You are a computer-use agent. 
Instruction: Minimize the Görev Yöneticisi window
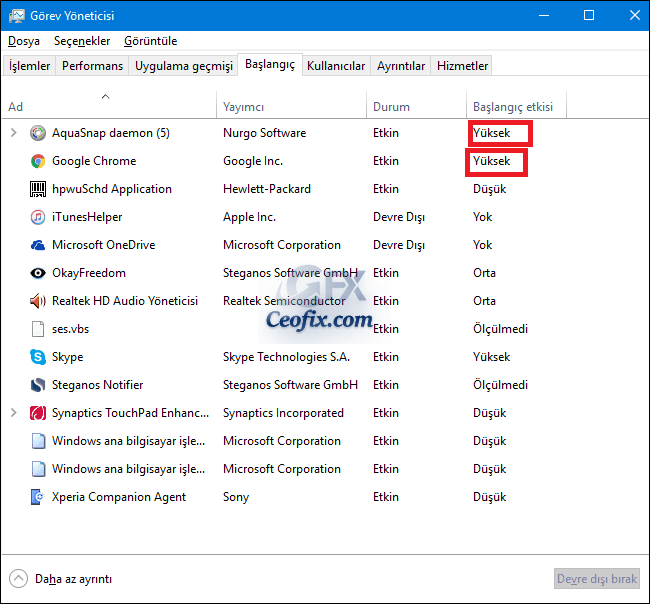click(544, 15)
